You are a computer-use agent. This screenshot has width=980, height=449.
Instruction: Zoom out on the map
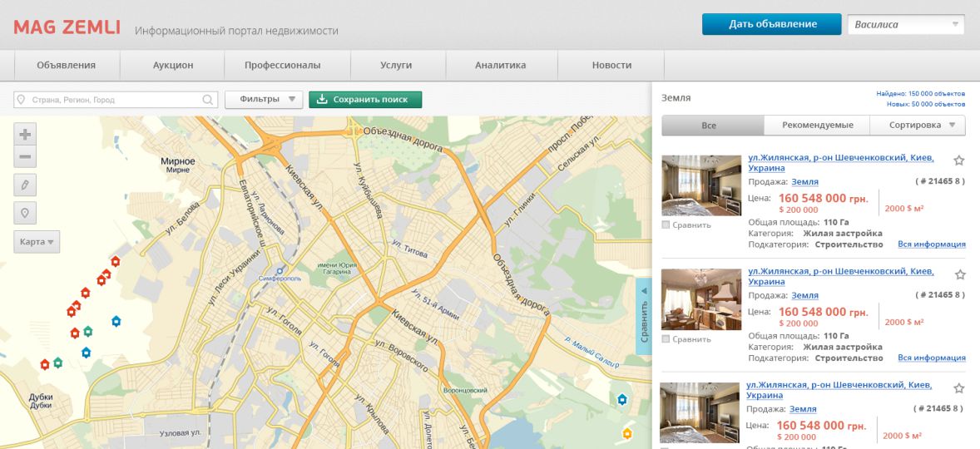(25, 156)
